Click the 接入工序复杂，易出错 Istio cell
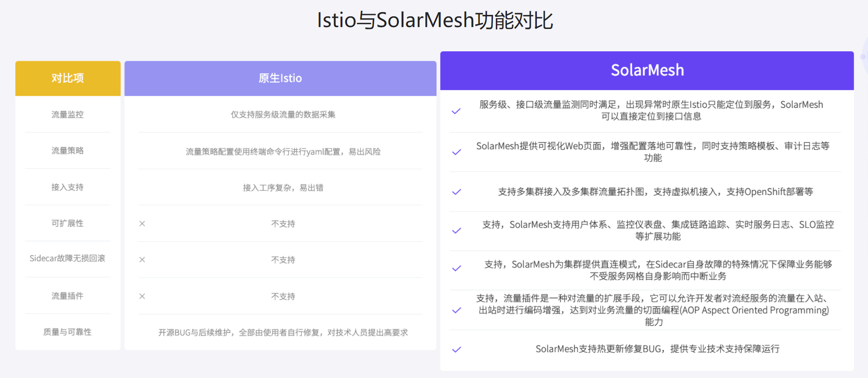This screenshot has width=868, height=378. click(x=283, y=188)
